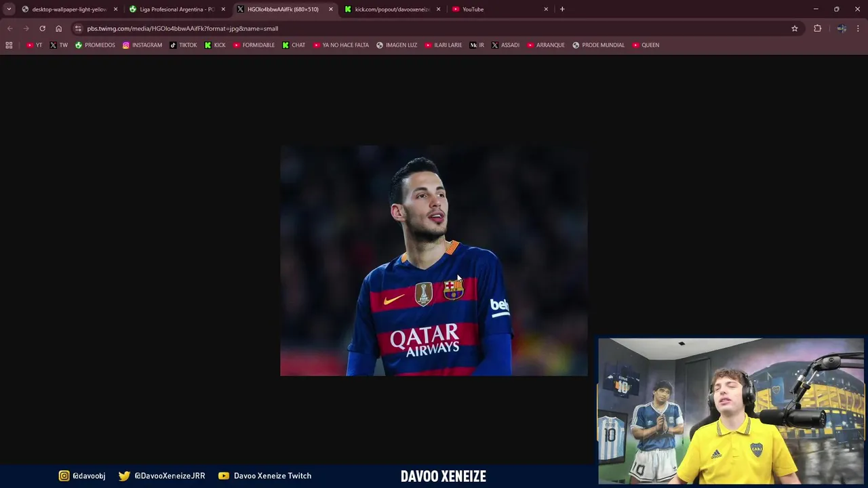Open the YA NO HACE FALTA bookmark

[340, 45]
